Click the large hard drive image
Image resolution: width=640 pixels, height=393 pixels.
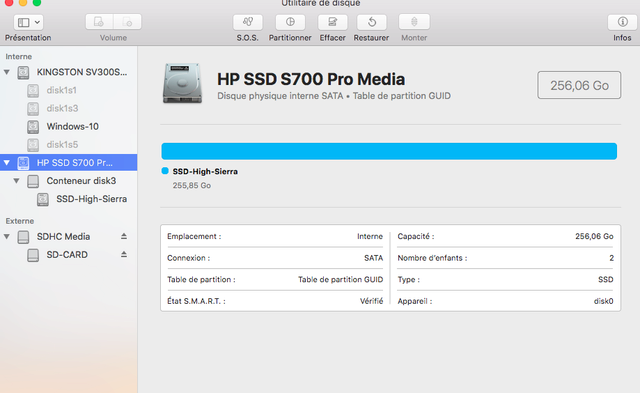point(182,83)
